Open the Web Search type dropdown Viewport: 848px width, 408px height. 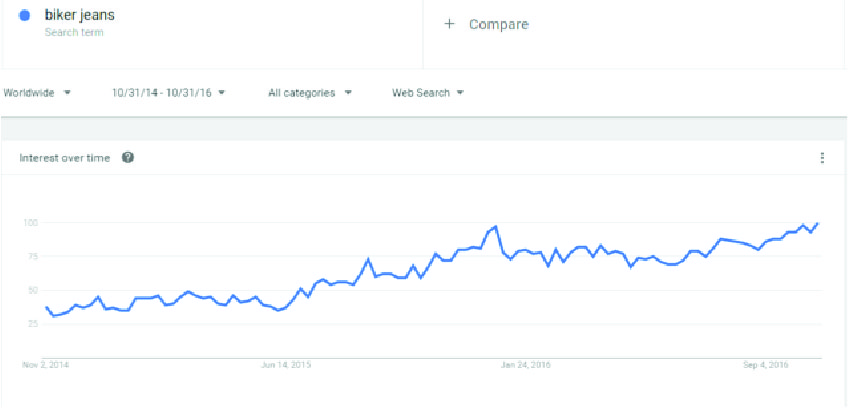pyautogui.click(x=428, y=93)
